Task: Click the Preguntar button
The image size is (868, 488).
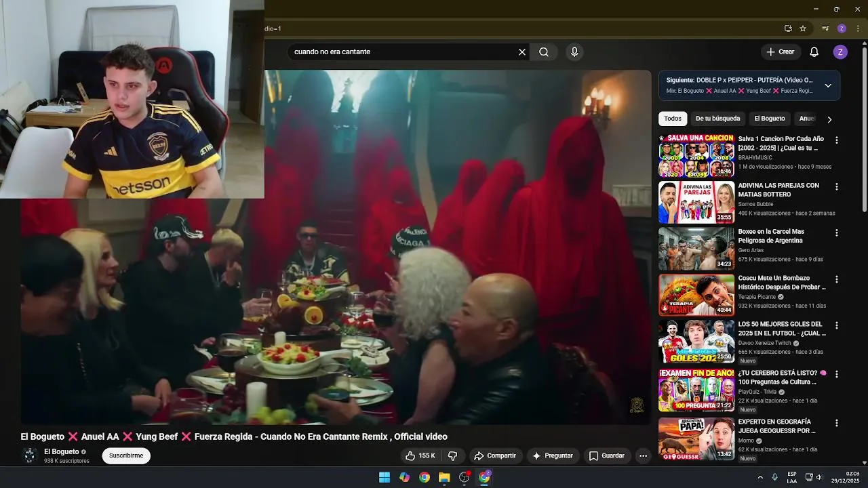Action: pos(553,455)
